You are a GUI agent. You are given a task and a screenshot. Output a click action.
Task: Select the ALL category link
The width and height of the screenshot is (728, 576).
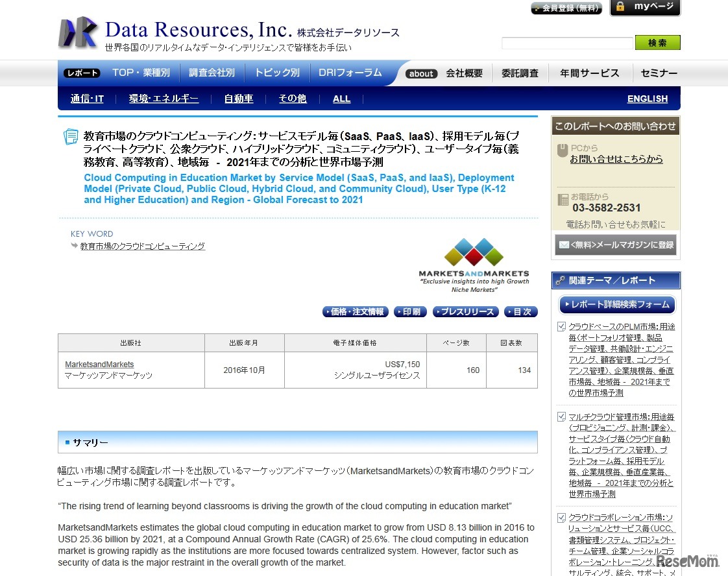[342, 99]
